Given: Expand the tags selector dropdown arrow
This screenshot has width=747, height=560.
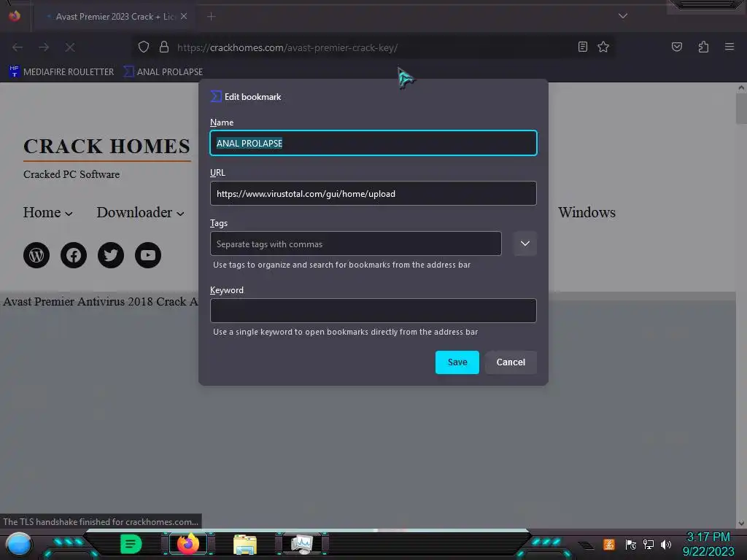Looking at the screenshot, I should coord(525,244).
